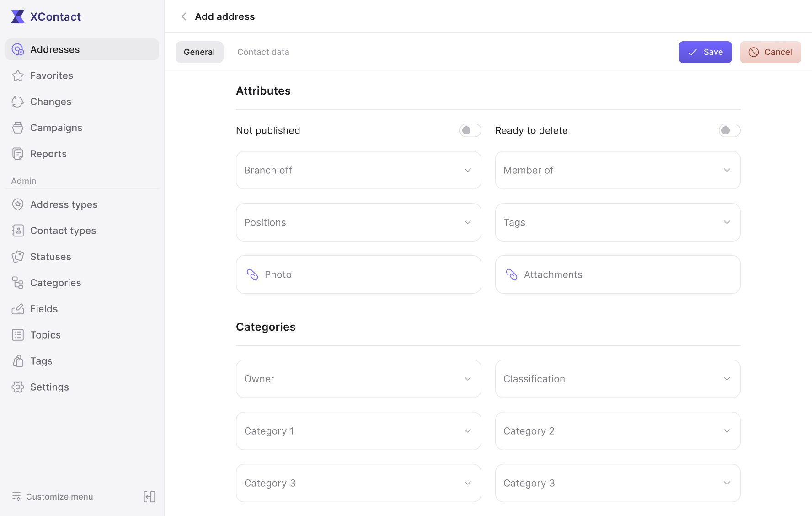This screenshot has height=516, width=812.
Task: Open Statuses in the Admin menu
Action: (82, 257)
